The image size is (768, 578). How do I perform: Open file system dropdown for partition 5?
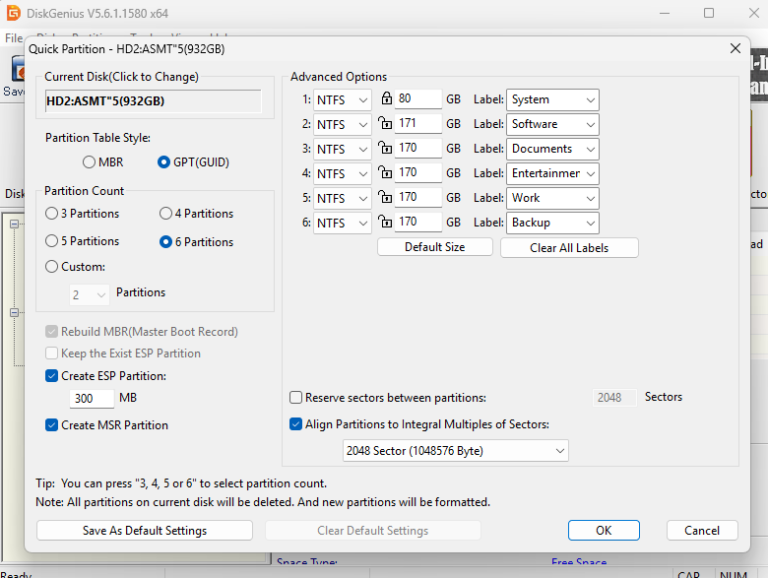342,198
